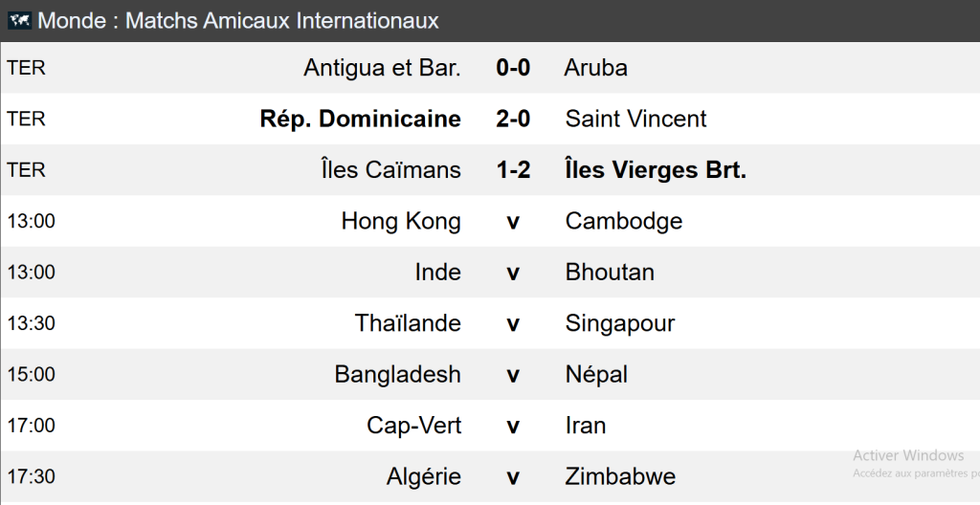Click Thaïlande team name
Image resolution: width=980 pixels, height=505 pixels.
tap(408, 323)
